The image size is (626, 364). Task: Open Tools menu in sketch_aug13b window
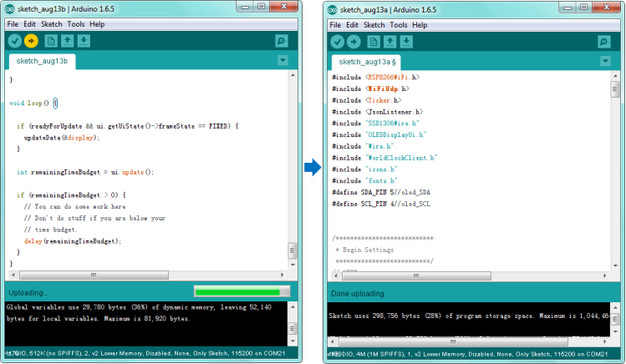pyautogui.click(x=76, y=24)
